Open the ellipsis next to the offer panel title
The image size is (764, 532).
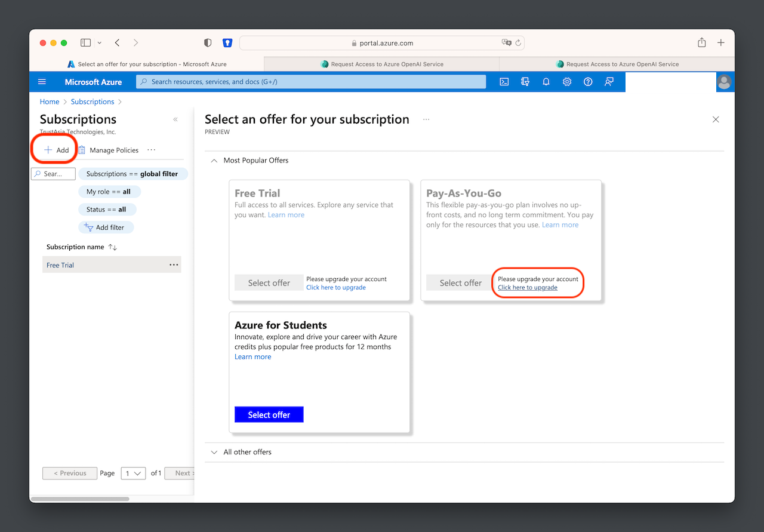[x=426, y=119]
